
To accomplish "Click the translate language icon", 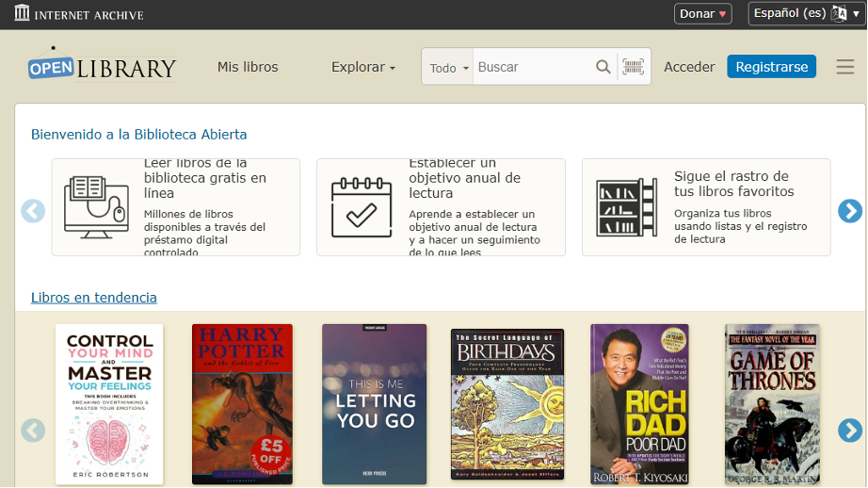I will pos(839,13).
